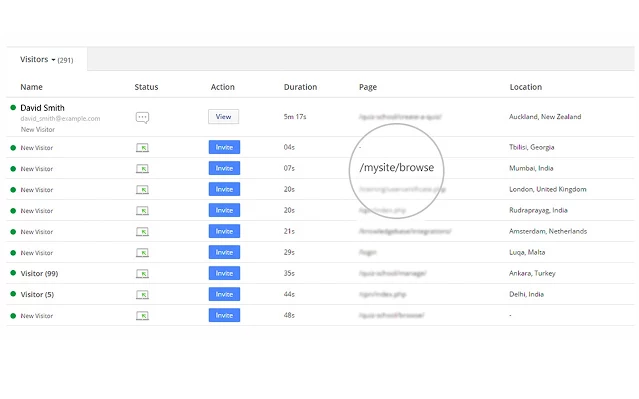Click the Name column header
Screen dimensions: 639x399
click(31, 87)
